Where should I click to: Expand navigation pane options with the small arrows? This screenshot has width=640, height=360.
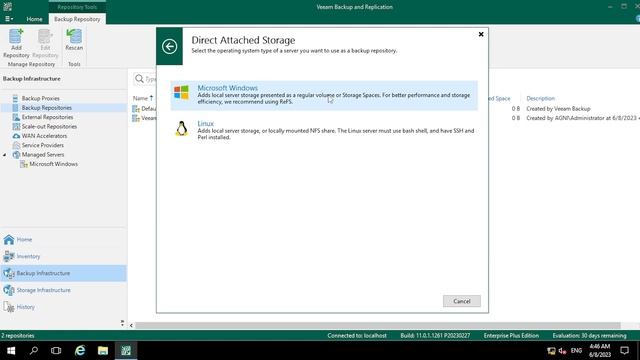click(x=122, y=323)
